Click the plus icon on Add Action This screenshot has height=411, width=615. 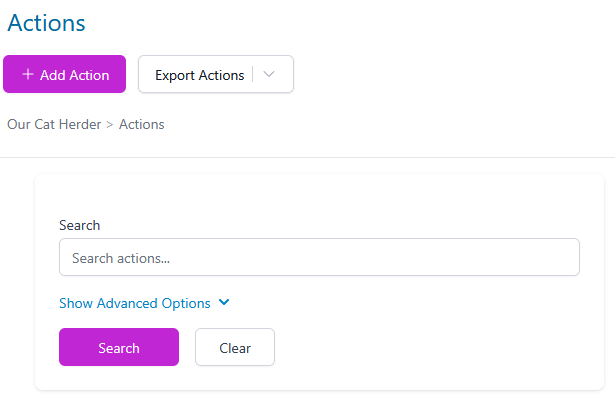click(28, 75)
